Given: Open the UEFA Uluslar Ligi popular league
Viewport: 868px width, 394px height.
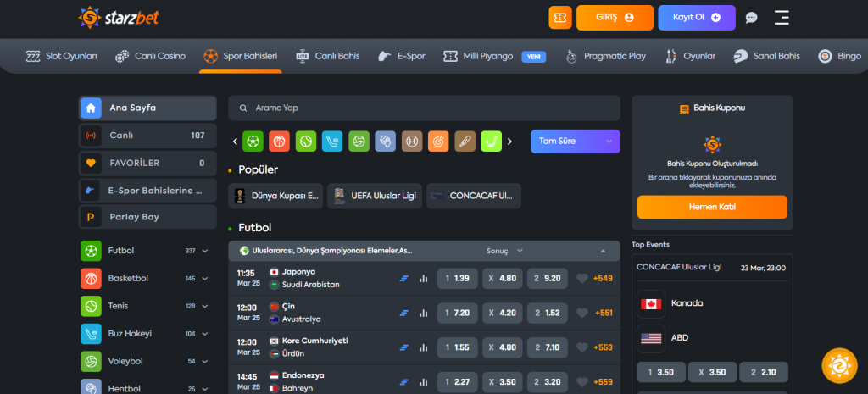Looking at the screenshot, I should pyautogui.click(x=375, y=196).
